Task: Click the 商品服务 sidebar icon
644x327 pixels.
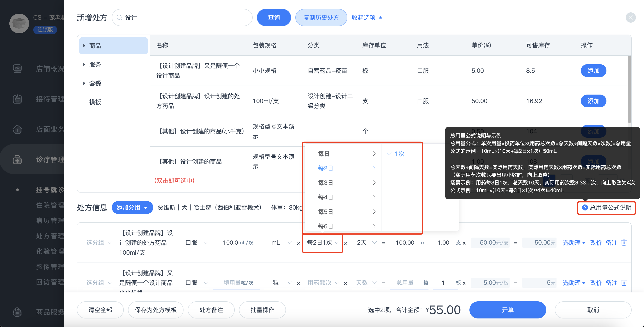Action: click(17, 312)
